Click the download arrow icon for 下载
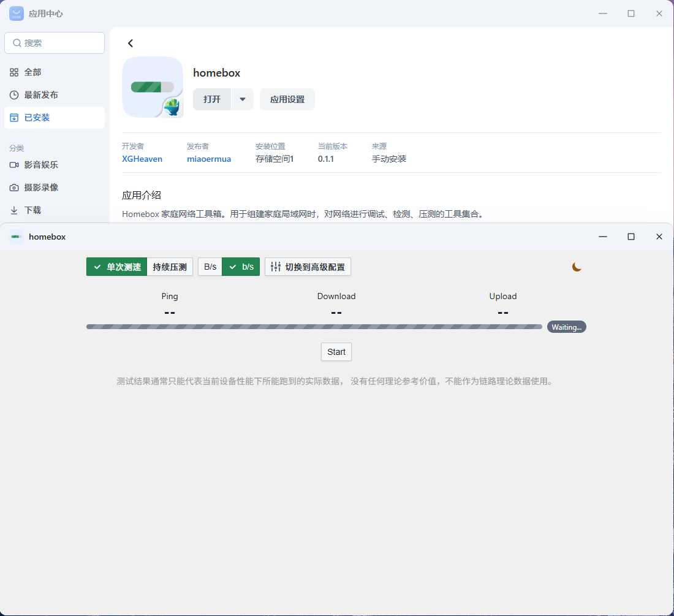This screenshot has width=674, height=616. coord(14,210)
